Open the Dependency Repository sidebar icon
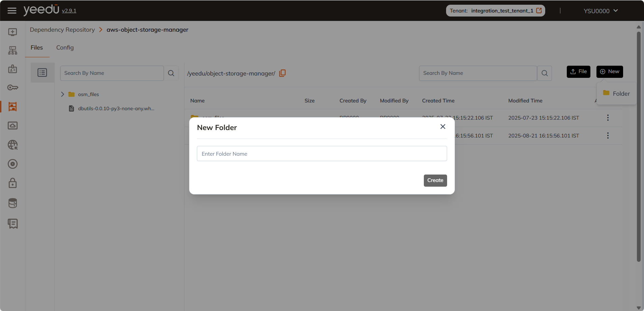 tap(12, 106)
